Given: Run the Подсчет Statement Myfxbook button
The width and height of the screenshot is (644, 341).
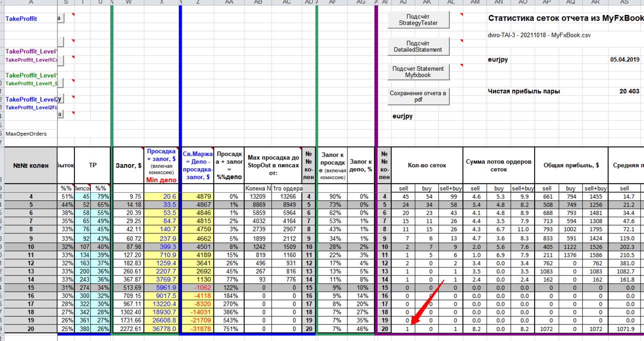Looking at the screenshot, I should pyautogui.click(x=419, y=72).
